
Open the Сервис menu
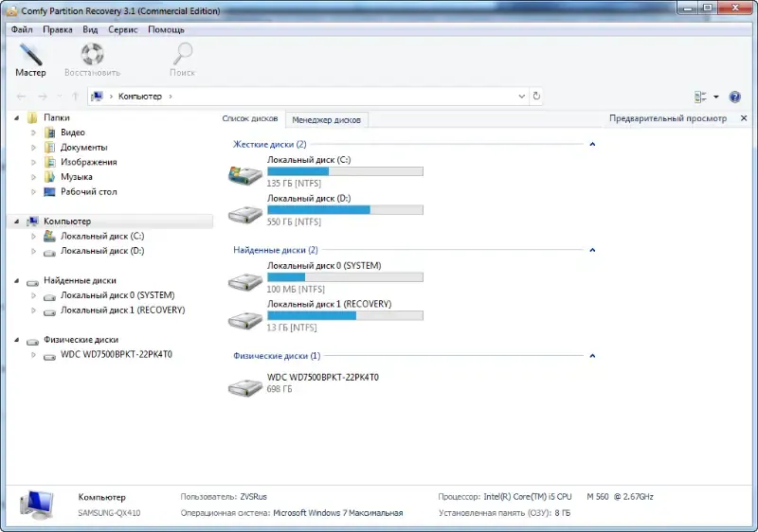pos(123,29)
